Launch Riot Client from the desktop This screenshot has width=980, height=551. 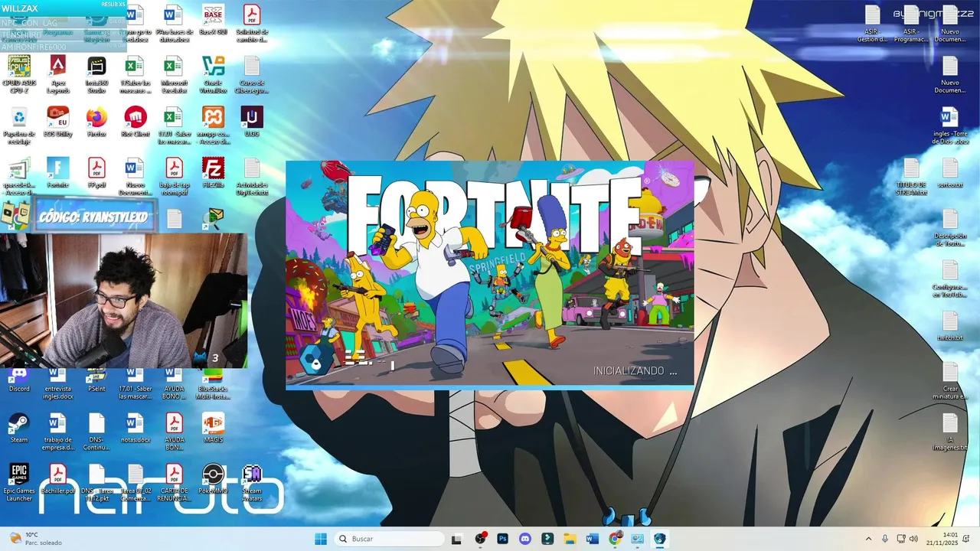click(x=136, y=122)
